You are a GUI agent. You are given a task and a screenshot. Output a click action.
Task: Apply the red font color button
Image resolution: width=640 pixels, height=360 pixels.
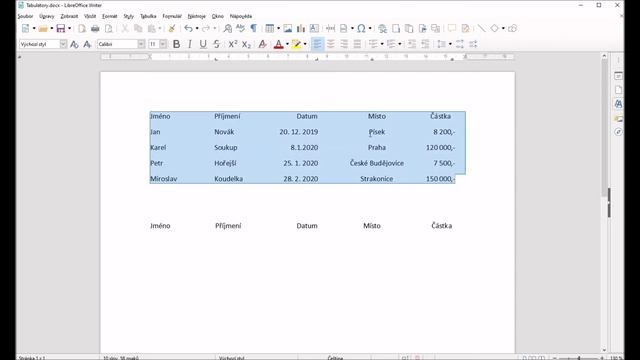pos(279,44)
